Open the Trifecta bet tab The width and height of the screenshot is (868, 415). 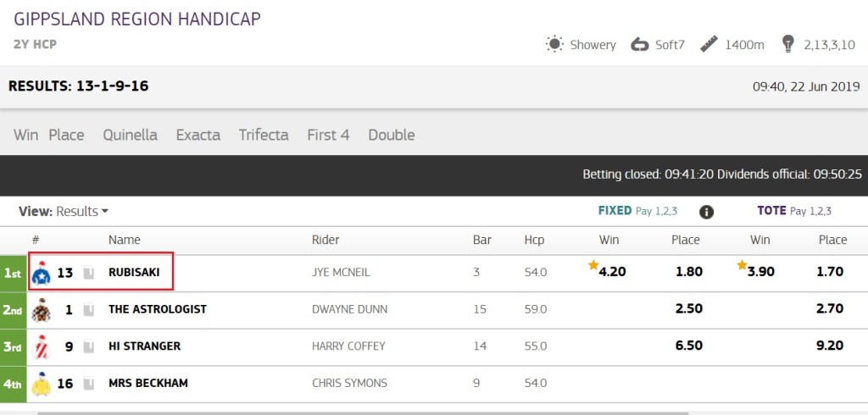[x=264, y=135]
